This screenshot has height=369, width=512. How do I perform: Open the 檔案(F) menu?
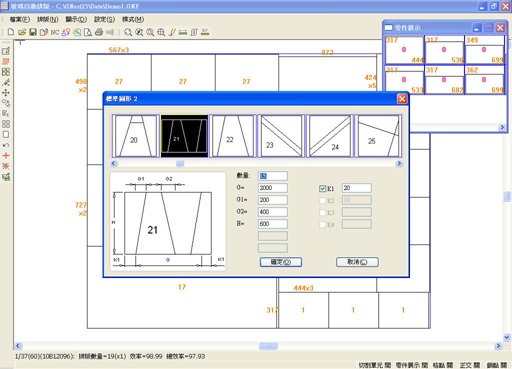click(20, 19)
